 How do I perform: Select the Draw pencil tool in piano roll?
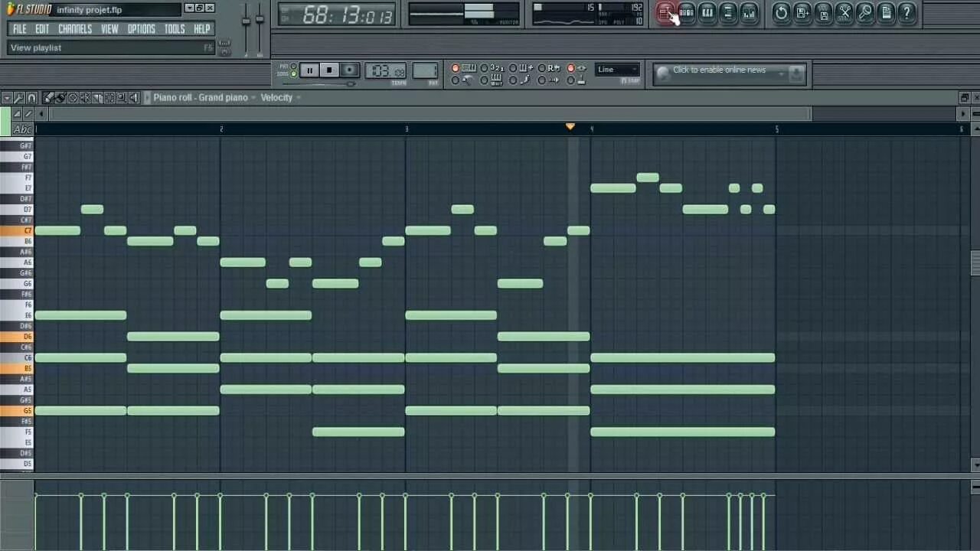48,97
